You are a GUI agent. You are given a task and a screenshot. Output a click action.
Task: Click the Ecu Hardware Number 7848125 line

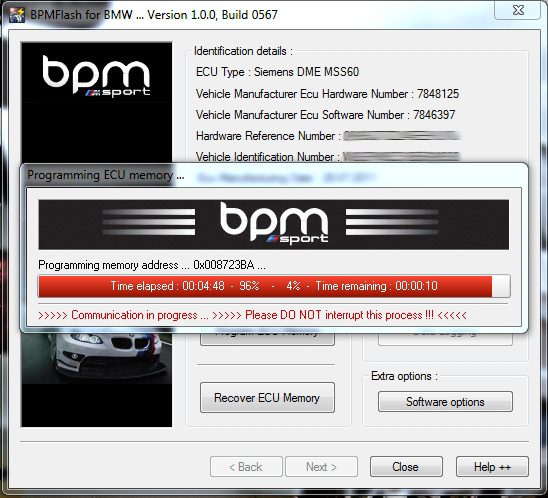(327, 94)
